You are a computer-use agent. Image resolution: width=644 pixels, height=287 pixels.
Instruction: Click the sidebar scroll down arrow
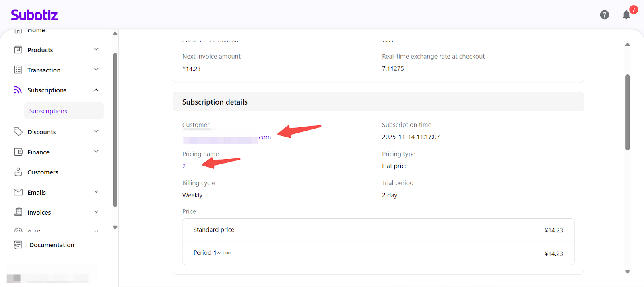[x=115, y=228]
